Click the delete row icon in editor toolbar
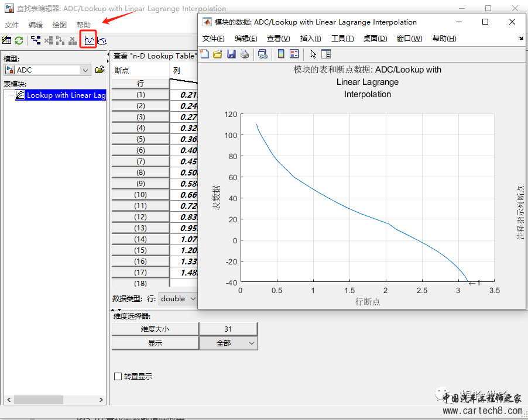This screenshot has height=420, width=528. tap(49, 40)
